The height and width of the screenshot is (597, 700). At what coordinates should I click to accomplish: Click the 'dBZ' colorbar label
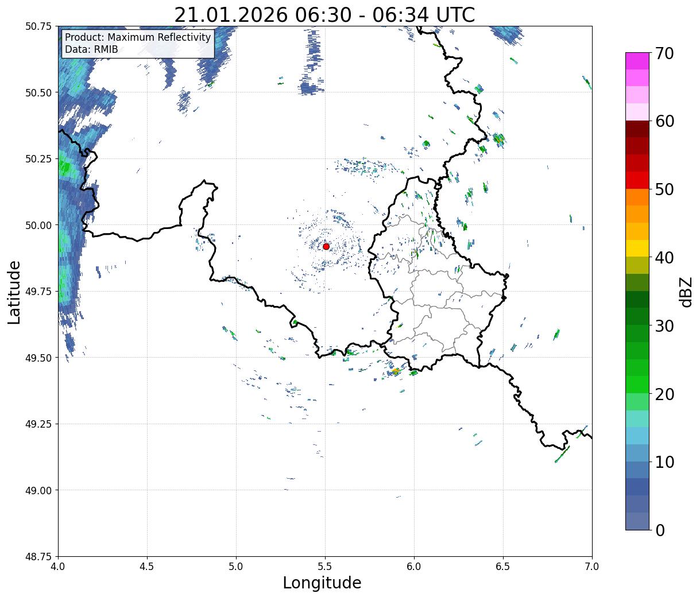tap(686, 292)
